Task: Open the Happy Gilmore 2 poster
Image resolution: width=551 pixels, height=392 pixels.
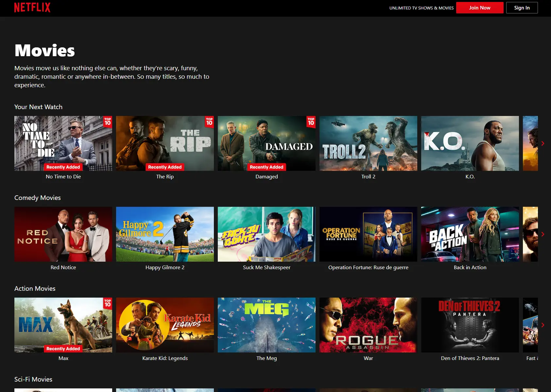Action: coord(165,234)
